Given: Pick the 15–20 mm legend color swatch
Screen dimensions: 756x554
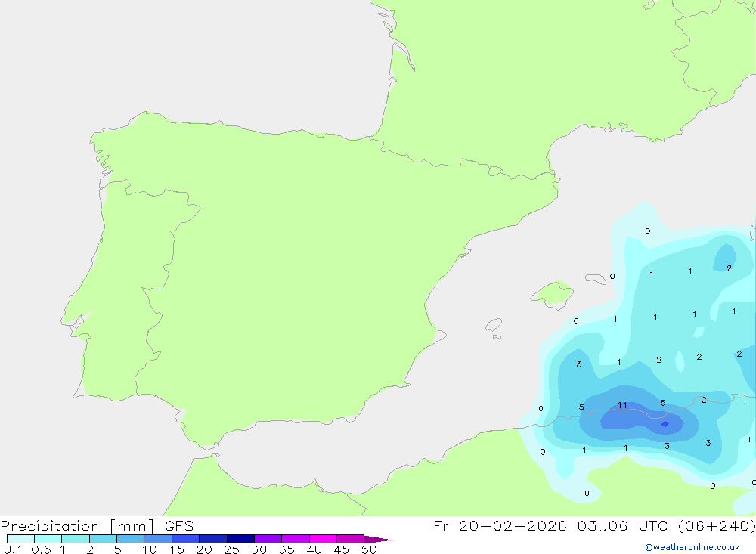Looking at the screenshot, I should tap(186, 539).
